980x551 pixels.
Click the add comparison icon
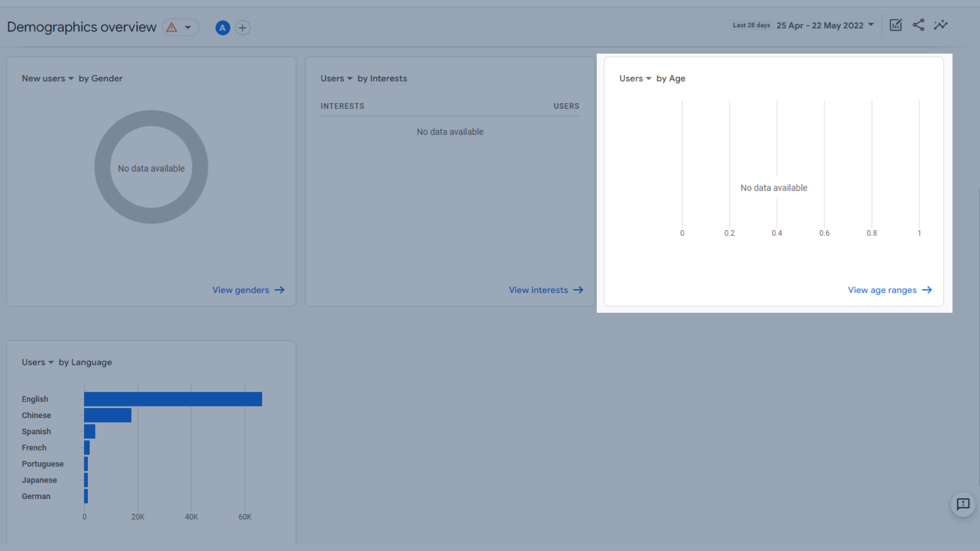(x=243, y=27)
